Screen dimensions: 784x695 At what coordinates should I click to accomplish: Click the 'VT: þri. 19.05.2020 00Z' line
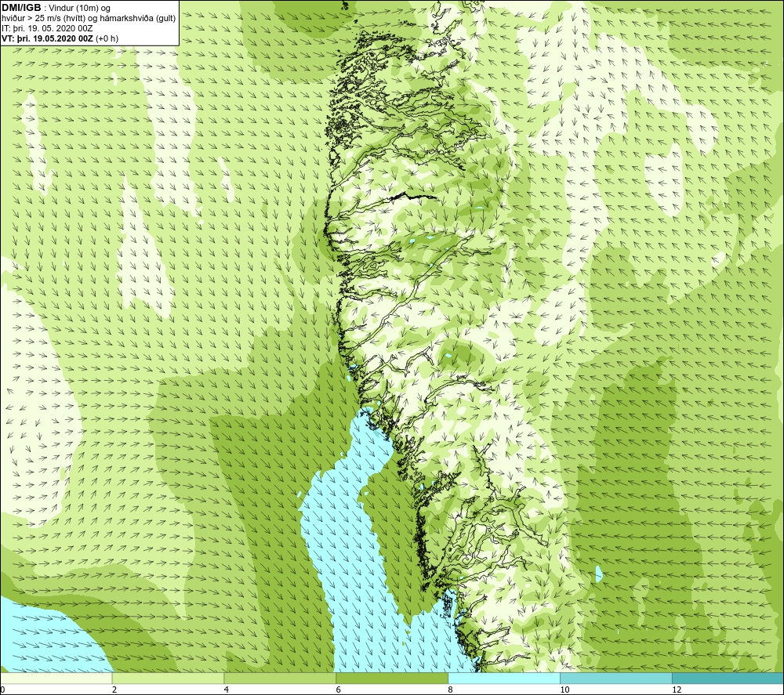[47, 38]
